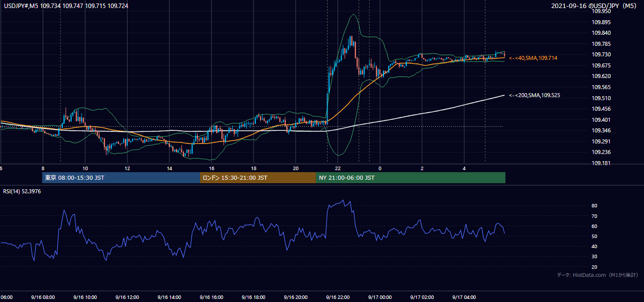Screen dimensions: 644x302
Task: Click the hour 8 tick on price chart
Action: (43, 169)
